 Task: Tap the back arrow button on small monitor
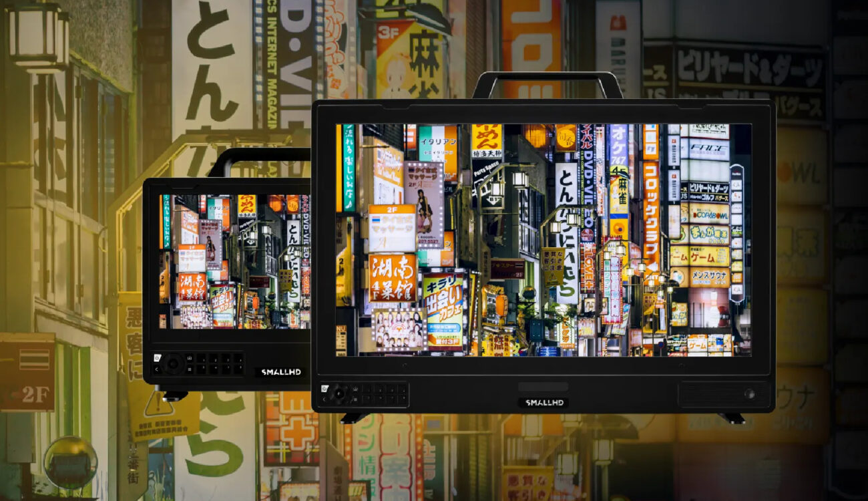(157, 369)
